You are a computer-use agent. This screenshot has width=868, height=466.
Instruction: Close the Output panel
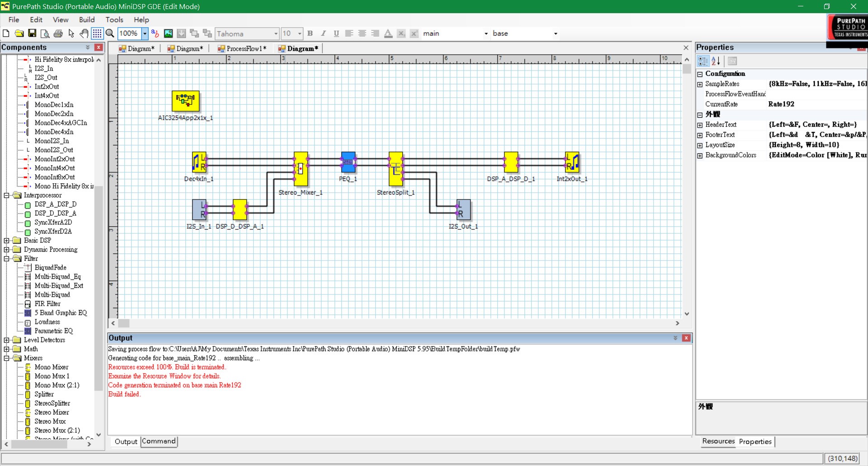tap(686, 338)
